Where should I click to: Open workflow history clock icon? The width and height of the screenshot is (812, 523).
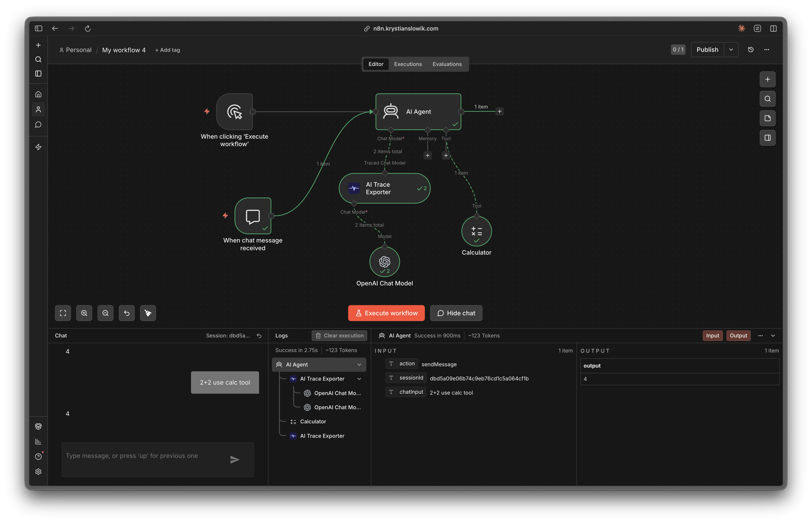click(751, 50)
